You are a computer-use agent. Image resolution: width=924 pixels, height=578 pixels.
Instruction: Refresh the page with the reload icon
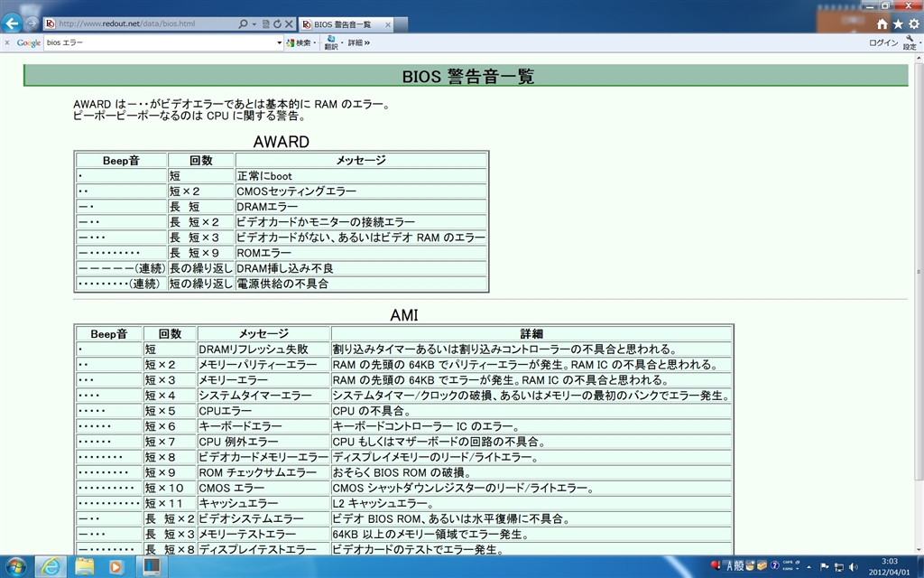coord(277,23)
